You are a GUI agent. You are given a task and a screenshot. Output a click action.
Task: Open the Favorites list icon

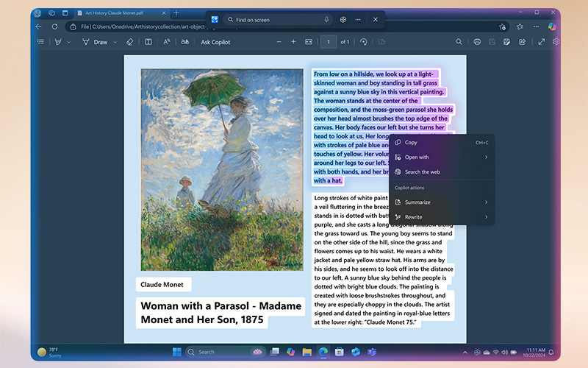(520, 26)
